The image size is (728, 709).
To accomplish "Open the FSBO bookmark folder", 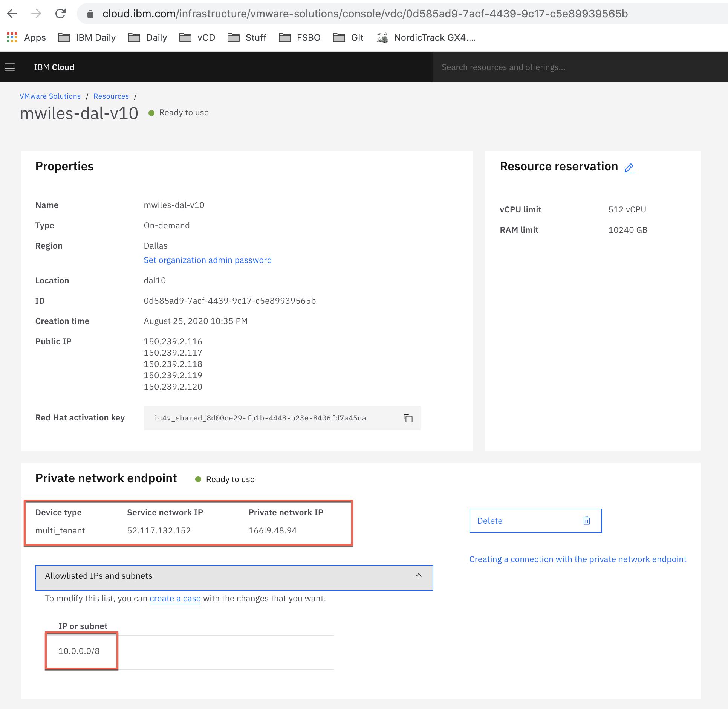I will coord(300,38).
